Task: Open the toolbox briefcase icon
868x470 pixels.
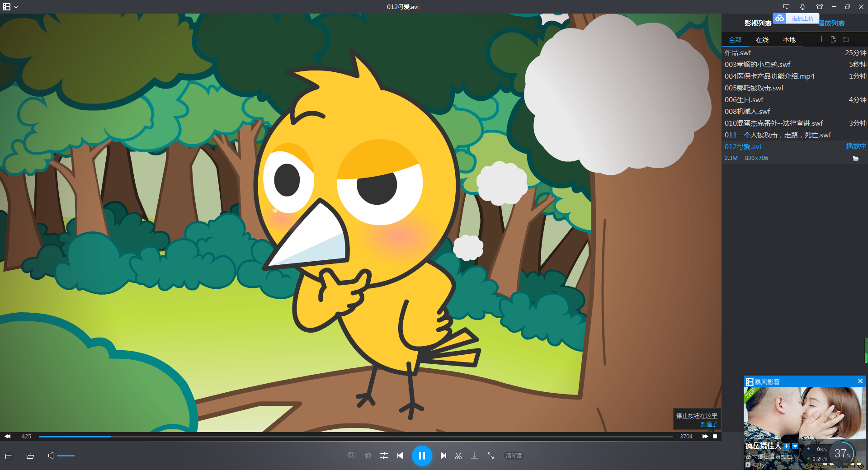Action: [x=9, y=456]
